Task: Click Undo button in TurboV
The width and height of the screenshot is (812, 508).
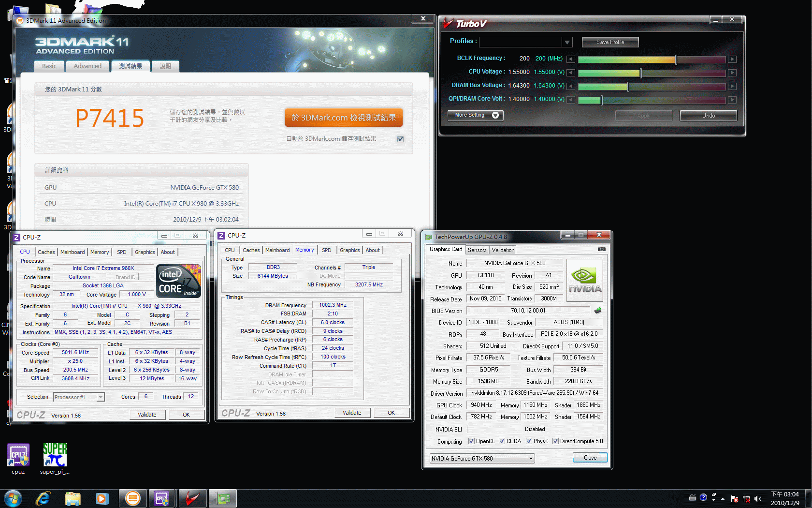Action: pyautogui.click(x=708, y=116)
